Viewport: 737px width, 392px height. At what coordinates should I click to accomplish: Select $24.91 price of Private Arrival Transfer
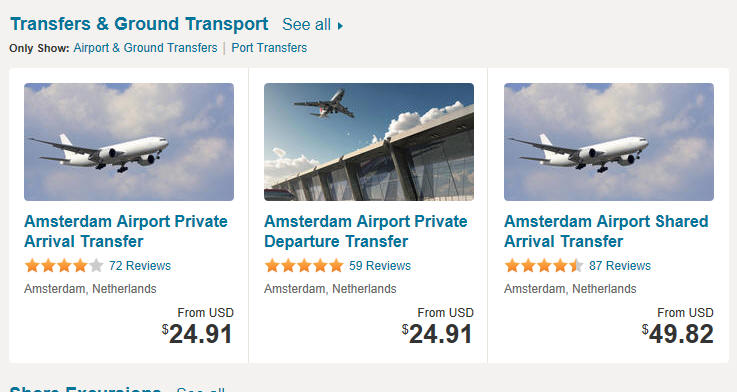197,334
